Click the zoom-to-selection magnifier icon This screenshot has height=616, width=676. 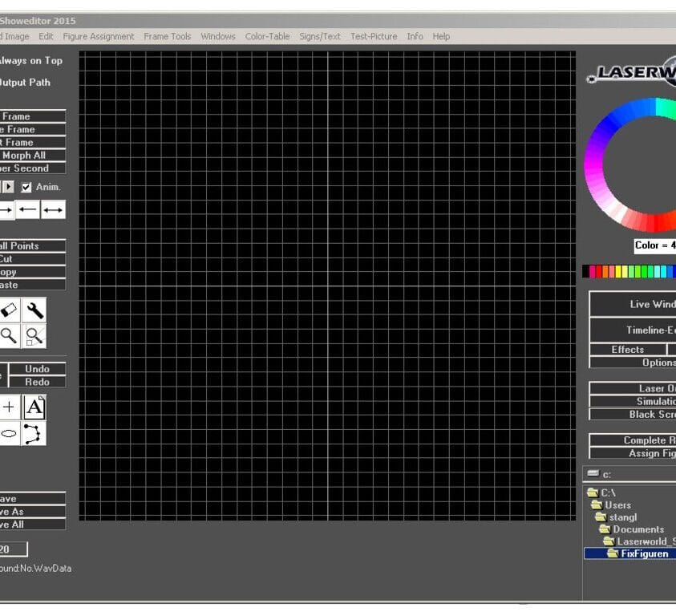[x=34, y=336]
